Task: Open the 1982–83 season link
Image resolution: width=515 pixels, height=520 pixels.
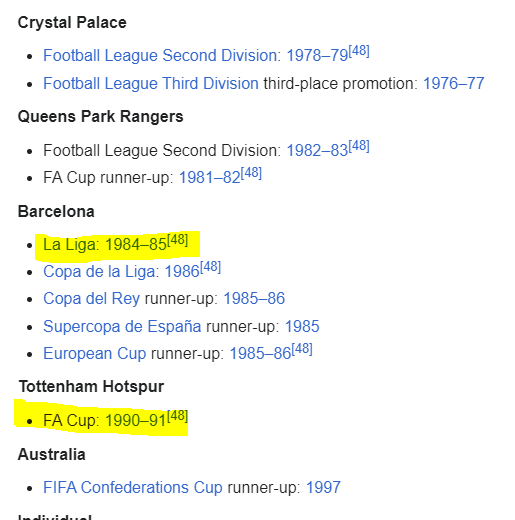Action: (x=317, y=151)
